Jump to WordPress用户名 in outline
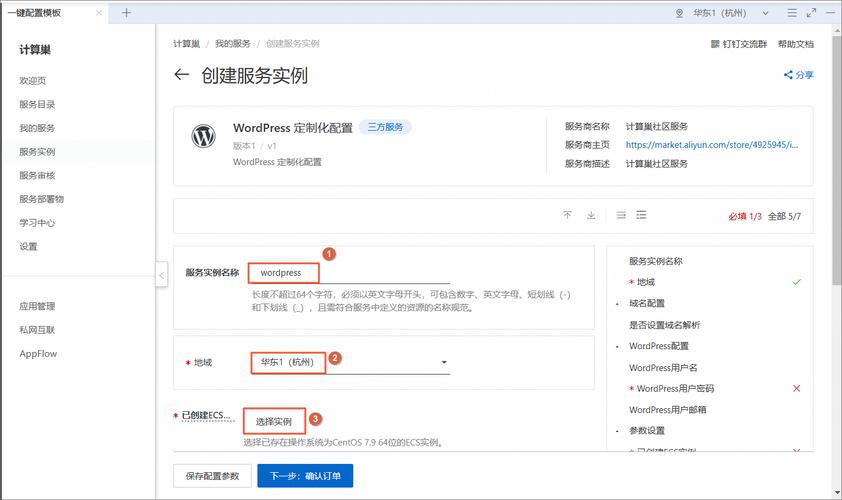Image resolution: width=842 pixels, height=500 pixels. [663, 367]
